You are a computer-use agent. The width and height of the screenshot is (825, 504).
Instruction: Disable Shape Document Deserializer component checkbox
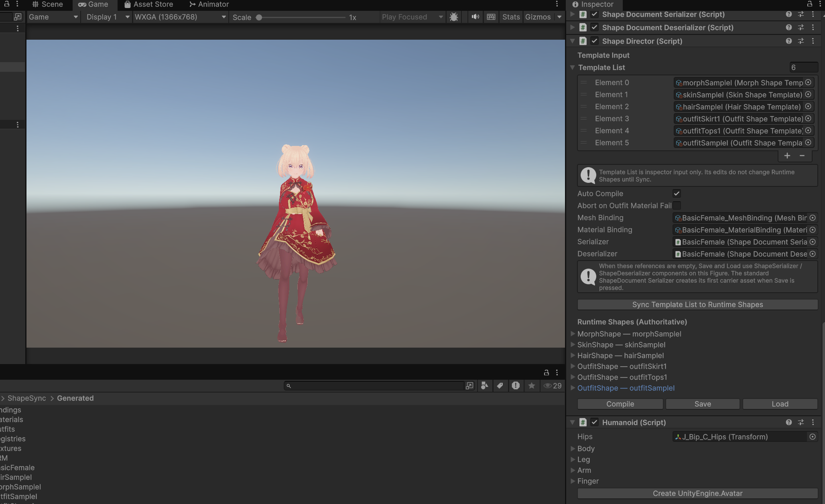pyautogui.click(x=595, y=27)
